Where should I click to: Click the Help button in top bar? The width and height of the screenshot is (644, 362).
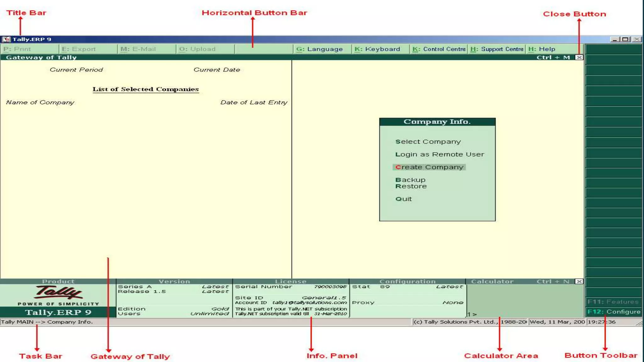542,49
